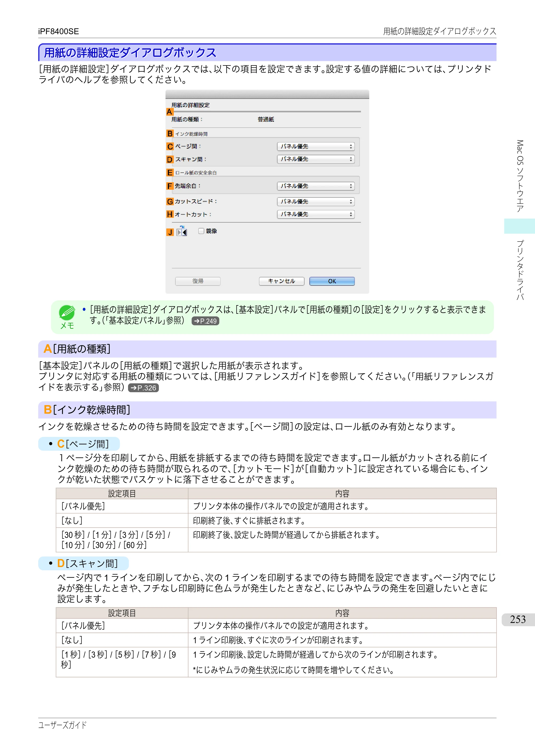This screenshot has height=756, width=535.
Task: Click the ロール紙の安全余白 group label
Action: 196,173
